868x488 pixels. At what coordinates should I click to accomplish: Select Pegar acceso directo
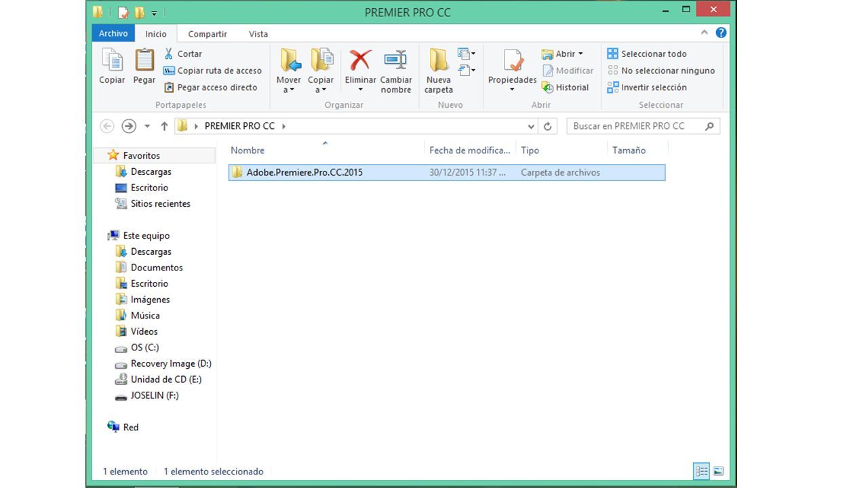(x=210, y=87)
